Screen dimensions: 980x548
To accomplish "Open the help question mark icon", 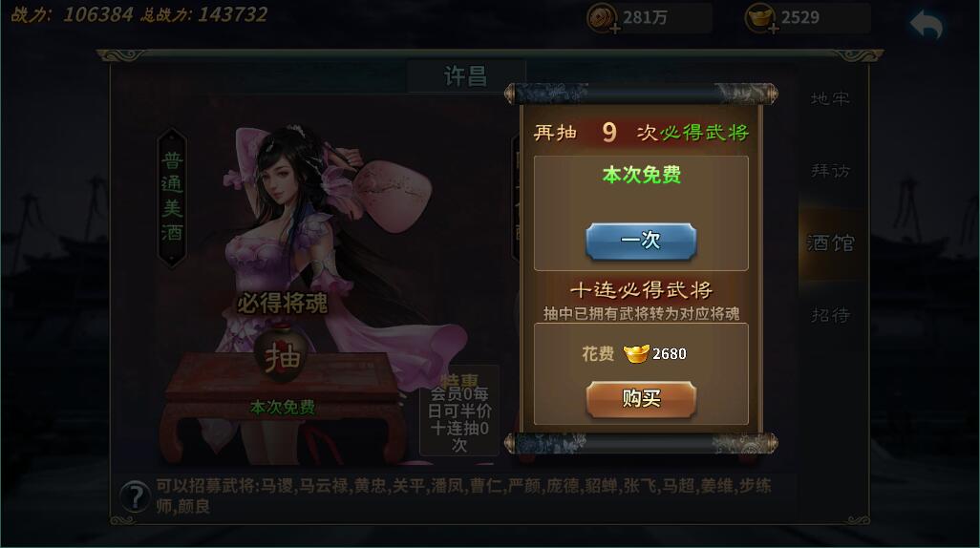I will click(135, 497).
